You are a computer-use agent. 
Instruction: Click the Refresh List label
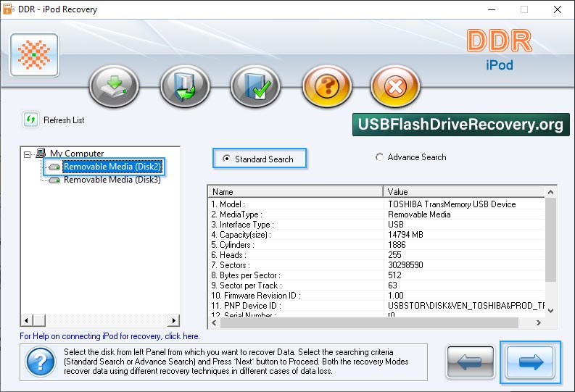(x=64, y=120)
